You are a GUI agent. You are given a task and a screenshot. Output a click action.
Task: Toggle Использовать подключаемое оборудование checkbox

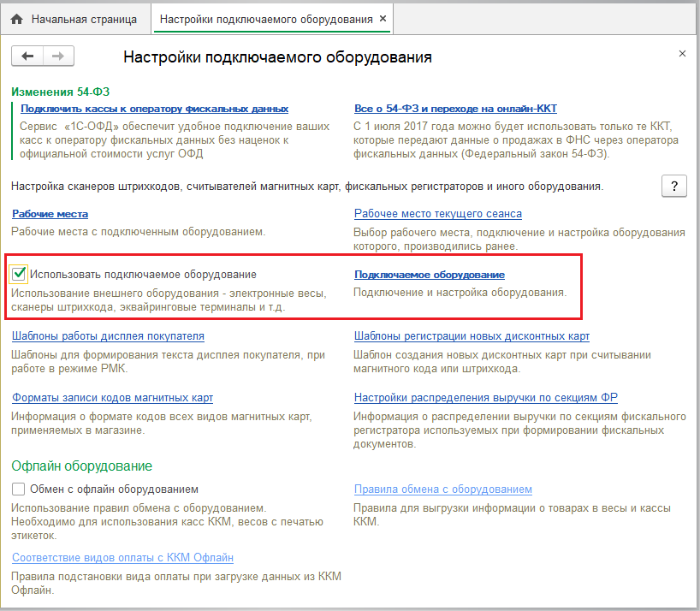[x=19, y=274]
